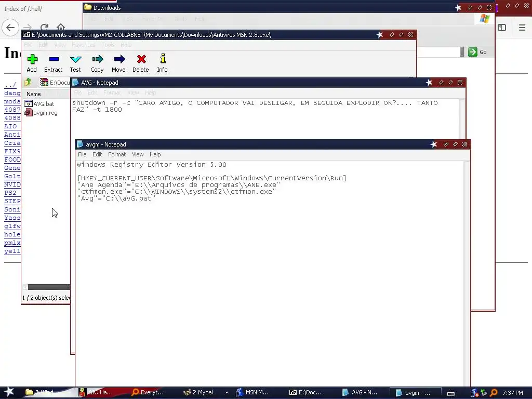Open Tools menu in 7-Zip window
The width and height of the screenshot is (532, 399).
pos(108,45)
